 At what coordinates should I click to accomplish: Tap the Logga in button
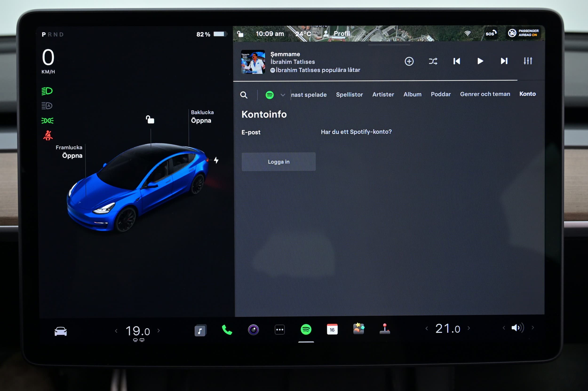pos(278,162)
